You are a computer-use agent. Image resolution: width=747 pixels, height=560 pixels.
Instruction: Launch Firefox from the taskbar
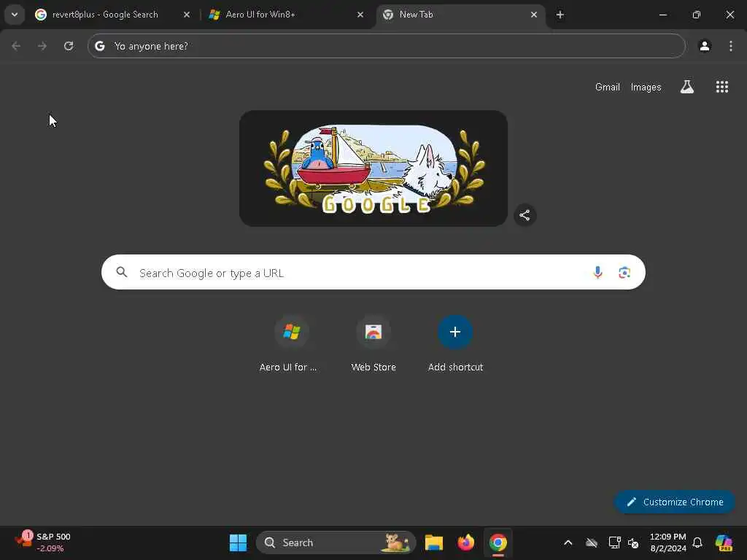[x=466, y=542]
